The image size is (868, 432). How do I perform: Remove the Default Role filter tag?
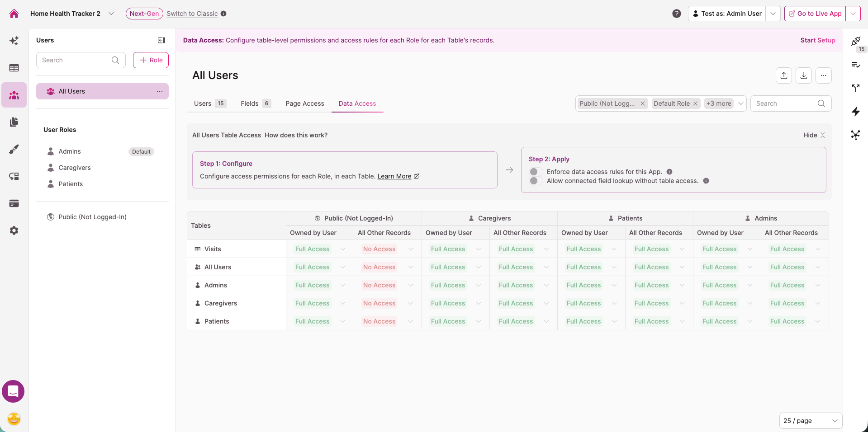[695, 103]
